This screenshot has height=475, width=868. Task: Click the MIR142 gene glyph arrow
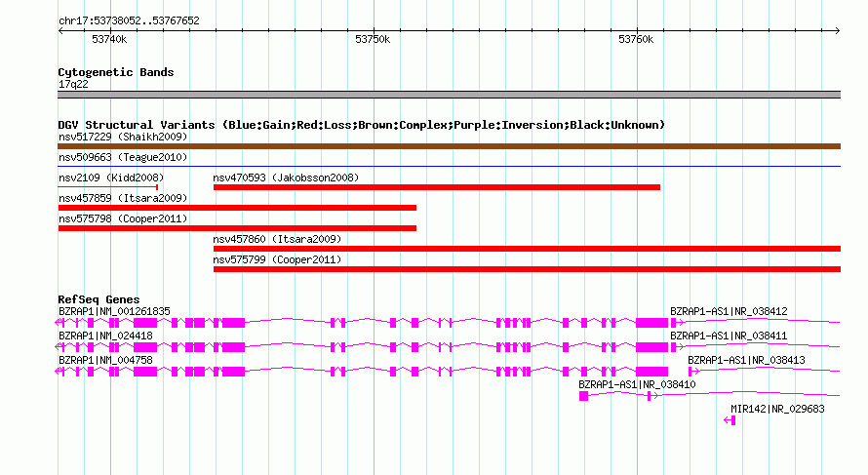click(x=730, y=420)
